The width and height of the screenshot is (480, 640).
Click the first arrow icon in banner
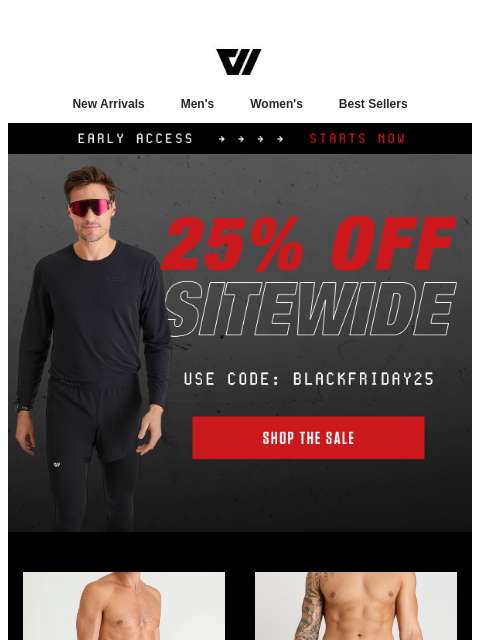pyautogui.click(x=222, y=139)
